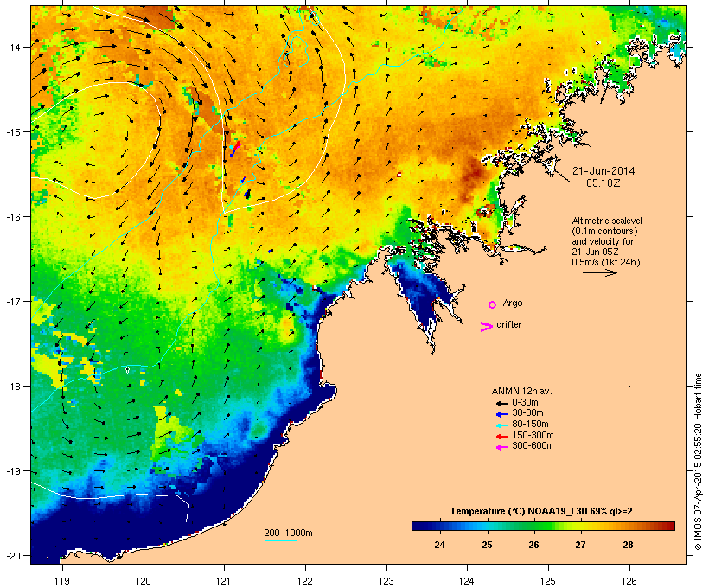Click the colorbar '25' tick value

click(487, 545)
